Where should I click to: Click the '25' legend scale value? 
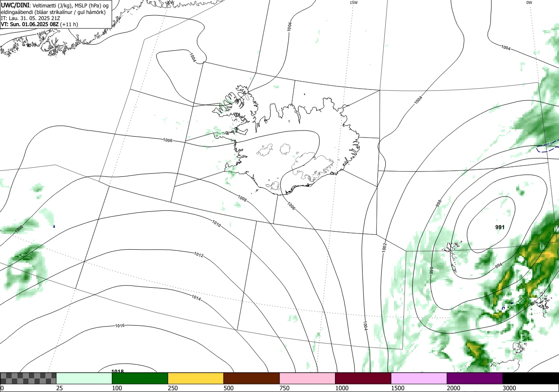[x=59, y=388]
